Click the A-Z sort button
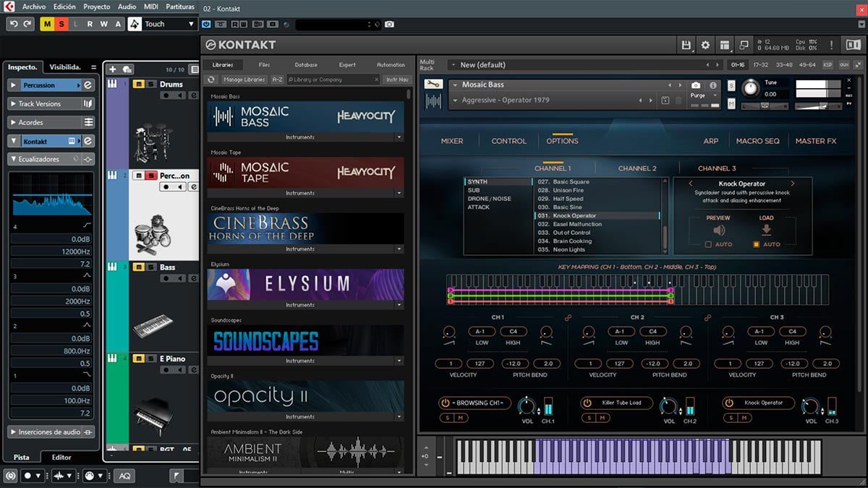The width and height of the screenshot is (868, 488). point(277,80)
